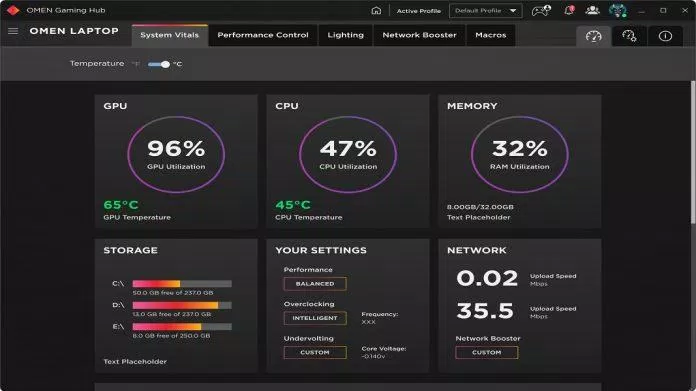Go to the home icon
Image resolution: width=696 pixels, height=391 pixels.
[x=376, y=10]
